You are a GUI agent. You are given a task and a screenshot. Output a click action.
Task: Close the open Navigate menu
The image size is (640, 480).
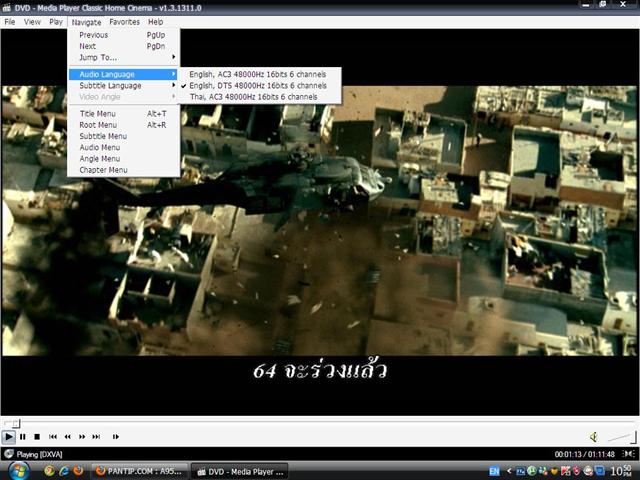tap(86, 22)
